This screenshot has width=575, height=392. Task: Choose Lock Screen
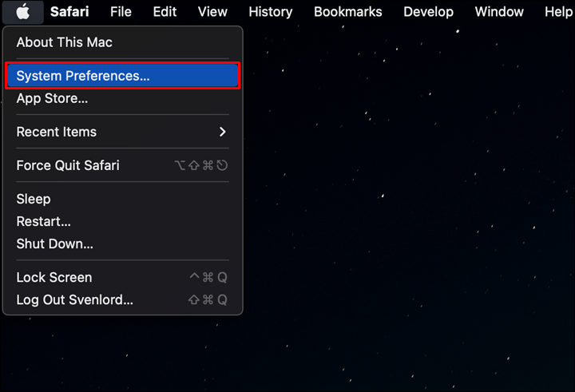123,277
